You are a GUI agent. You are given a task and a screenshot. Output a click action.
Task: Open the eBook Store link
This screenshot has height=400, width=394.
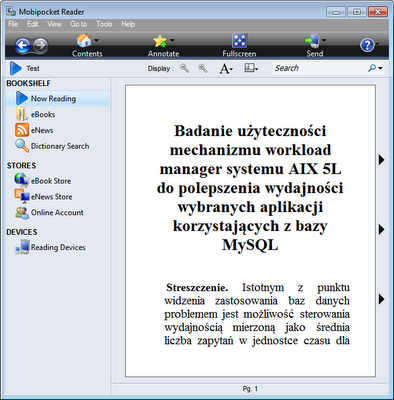[x=51, y=181]
